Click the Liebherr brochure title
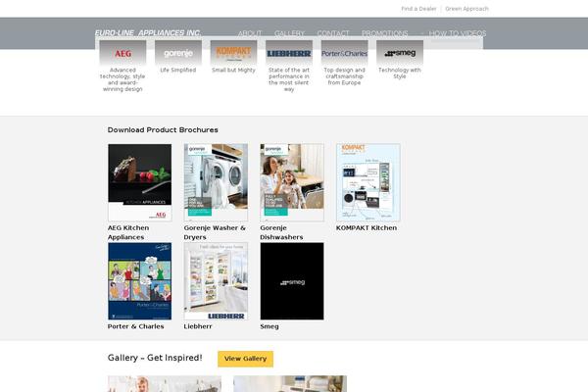The image size is (588, 392). click(x=198, y=326)
